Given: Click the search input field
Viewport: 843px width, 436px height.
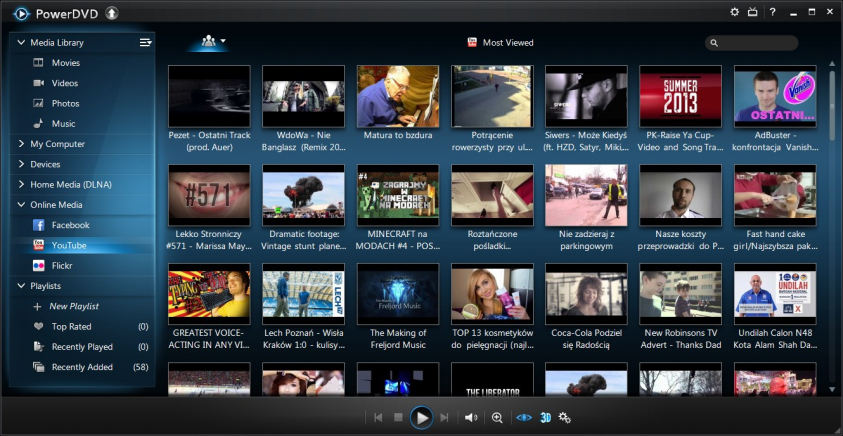Looking at the screenshot, I should pos(751,43).
